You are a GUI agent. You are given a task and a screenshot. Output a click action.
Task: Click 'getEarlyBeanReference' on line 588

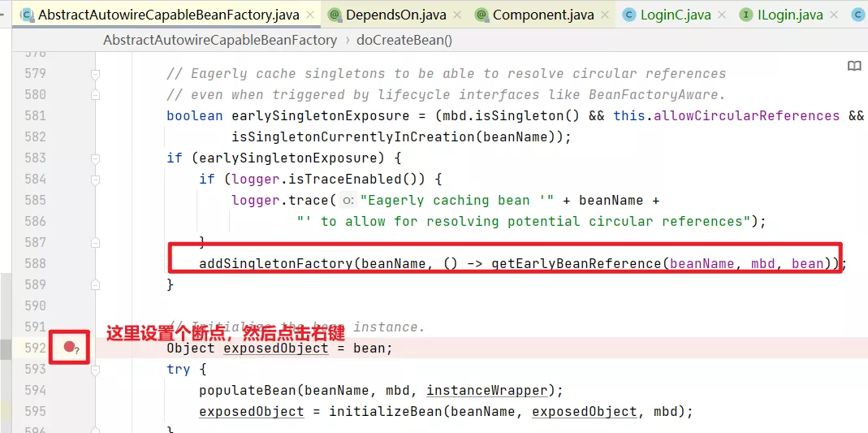click(577, 264)
